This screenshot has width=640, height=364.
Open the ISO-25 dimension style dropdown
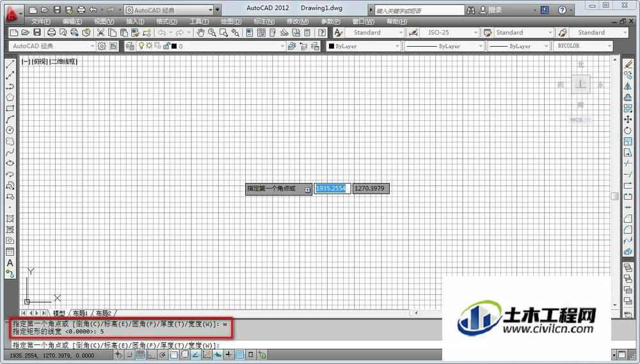pos(476,33)
